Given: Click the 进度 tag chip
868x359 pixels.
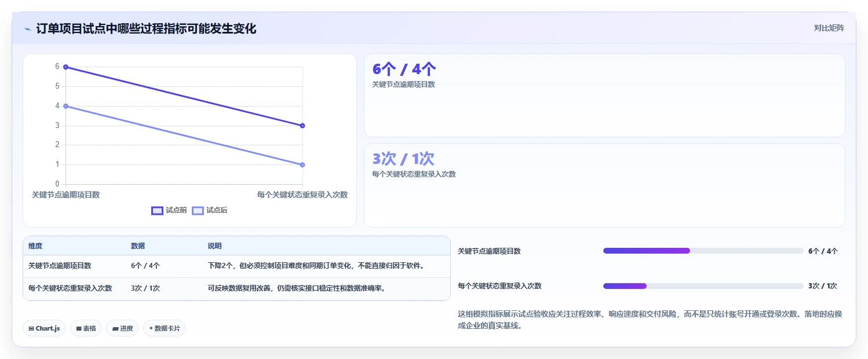Looking at the screenshot, I should (x=122, y=328).
